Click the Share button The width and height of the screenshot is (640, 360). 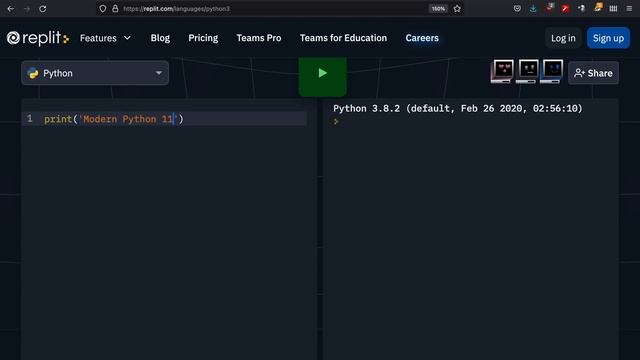[593, 73]
